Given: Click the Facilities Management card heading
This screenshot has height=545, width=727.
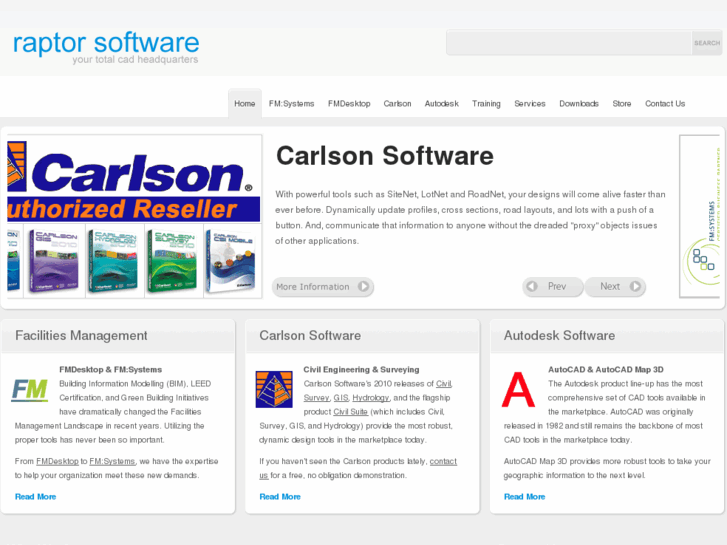Looking at the screenshot, I should (81, 335).
